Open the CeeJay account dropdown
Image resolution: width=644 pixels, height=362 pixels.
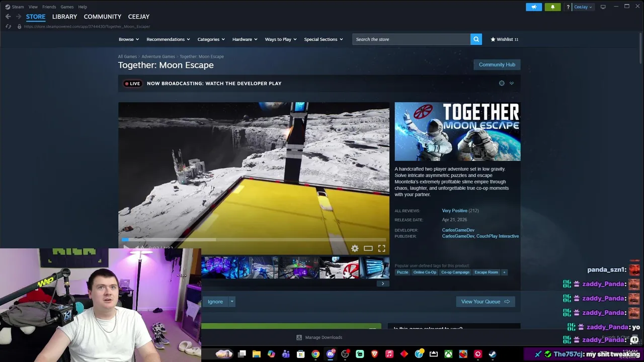[x=583, y=7]
